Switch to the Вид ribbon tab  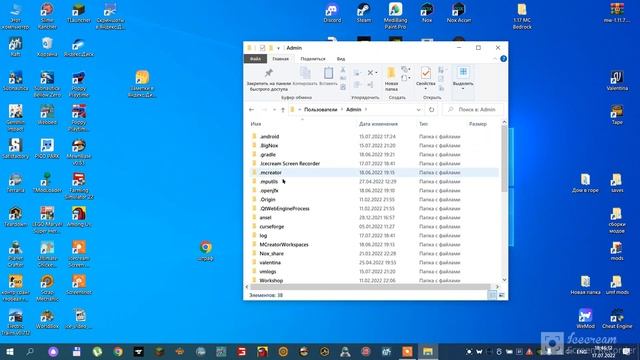[340, 59]
